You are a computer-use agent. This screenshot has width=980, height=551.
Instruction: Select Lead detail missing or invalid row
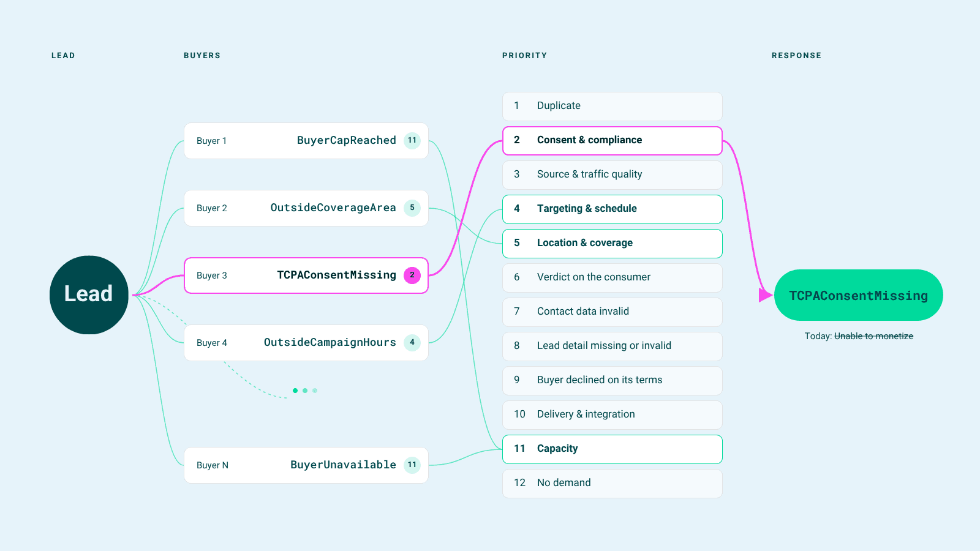tap(612, 347)
